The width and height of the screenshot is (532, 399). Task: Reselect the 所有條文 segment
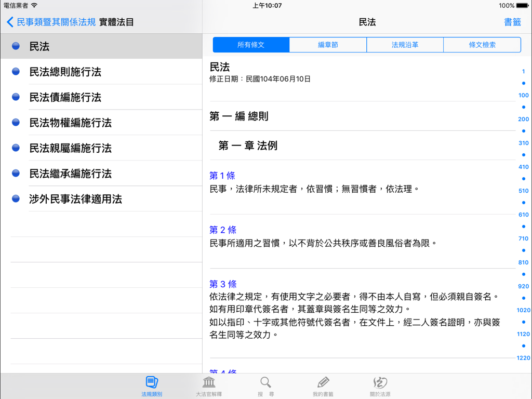250,45
